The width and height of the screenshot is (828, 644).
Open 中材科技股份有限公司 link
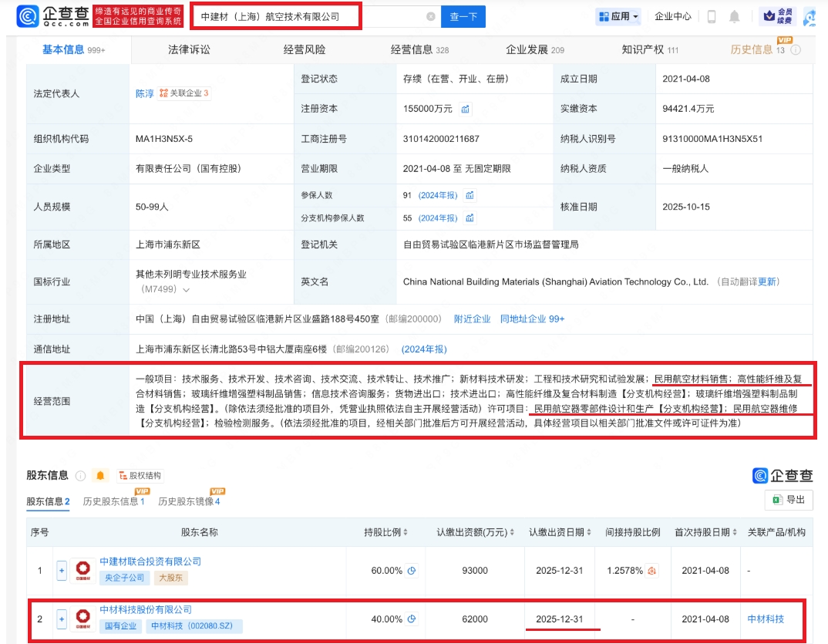tap(146, 609)
